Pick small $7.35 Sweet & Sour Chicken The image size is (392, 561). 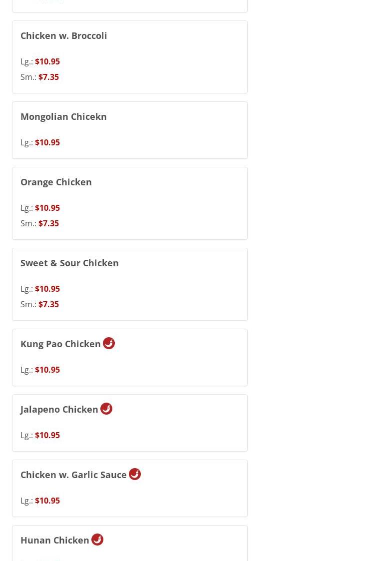48,304
